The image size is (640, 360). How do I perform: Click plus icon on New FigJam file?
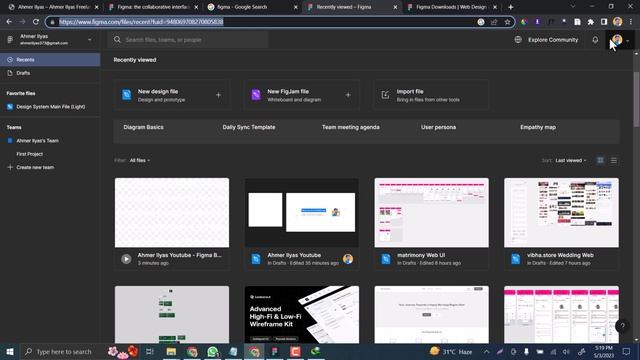[x=348, y=95]
